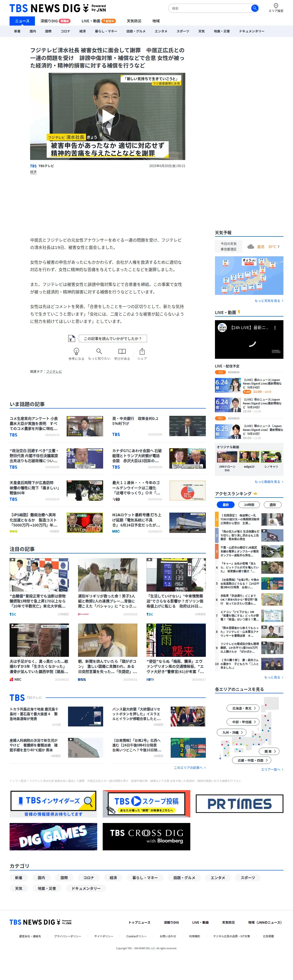This screenshot has height=980, width=293.
Task: Open the TBS スクープ投稿 banner
Action: 146,804
